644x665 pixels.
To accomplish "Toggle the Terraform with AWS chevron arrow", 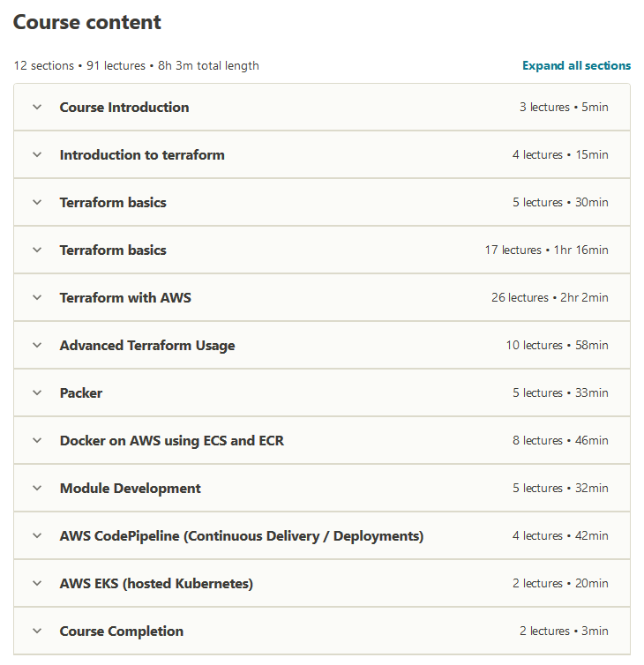I will click(x=37, y=297).
